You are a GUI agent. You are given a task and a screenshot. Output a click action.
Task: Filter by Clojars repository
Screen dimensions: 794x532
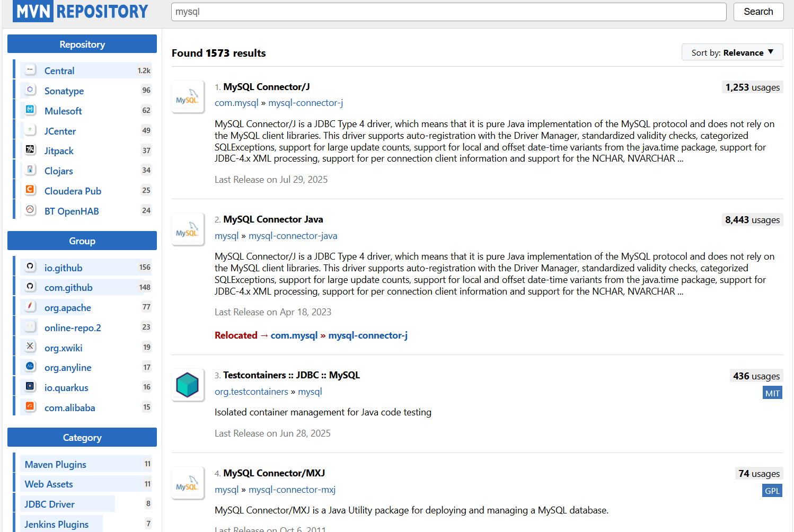(86, 171)
